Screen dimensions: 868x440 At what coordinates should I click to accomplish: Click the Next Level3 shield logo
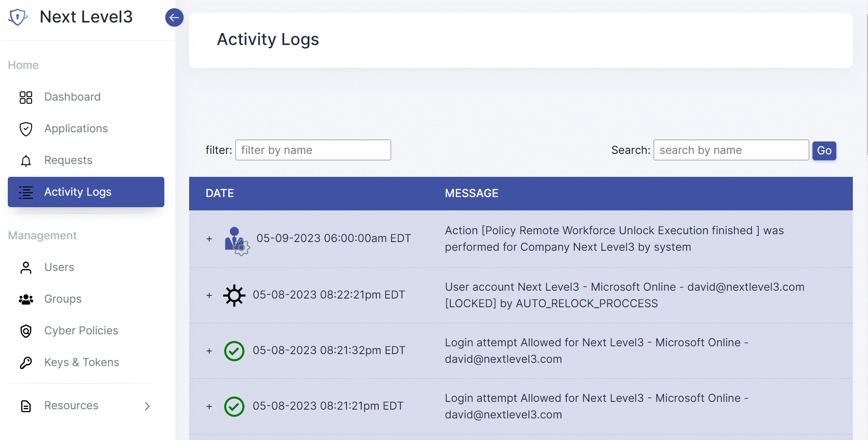pos(18,17)
